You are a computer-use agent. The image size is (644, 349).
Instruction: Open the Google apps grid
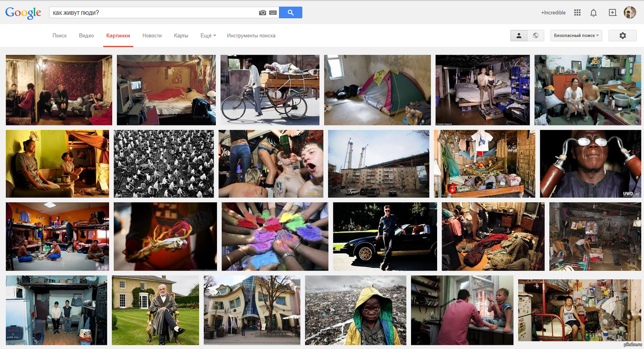[x=577, y=13]
